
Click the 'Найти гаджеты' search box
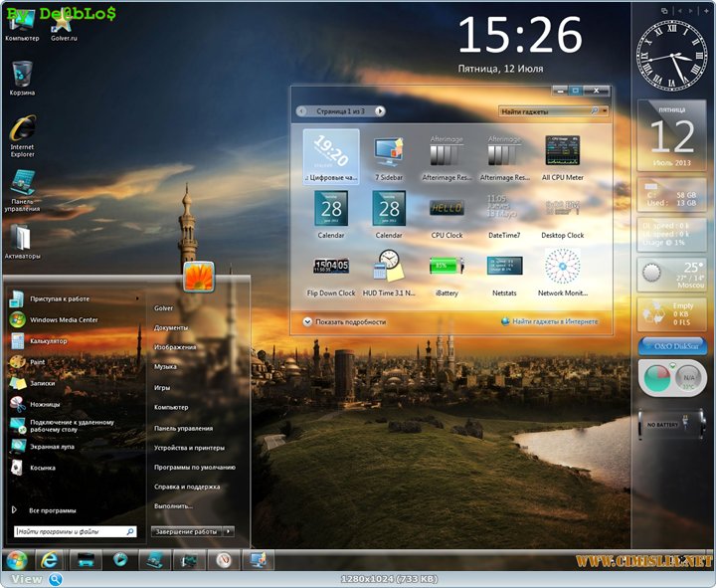[x=543, y=112]
